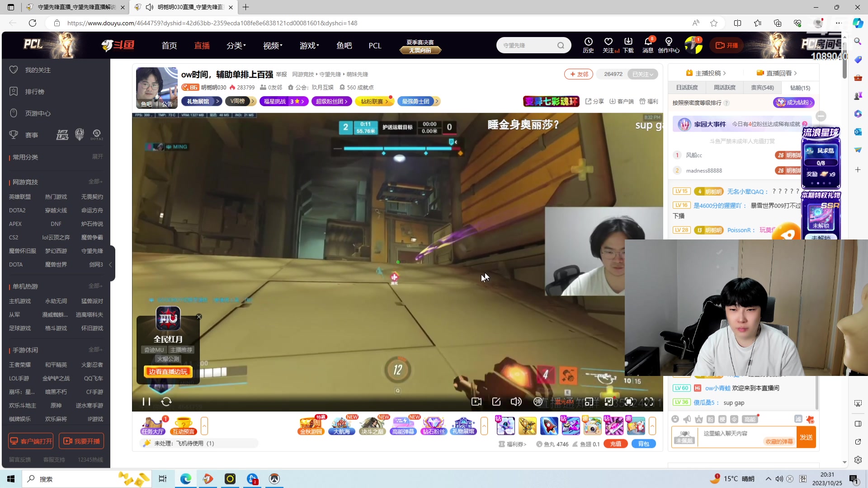Screen dimensions: 868x488
Task: Click 成为钻粉 purple button
Action: [x=794, y=103]
